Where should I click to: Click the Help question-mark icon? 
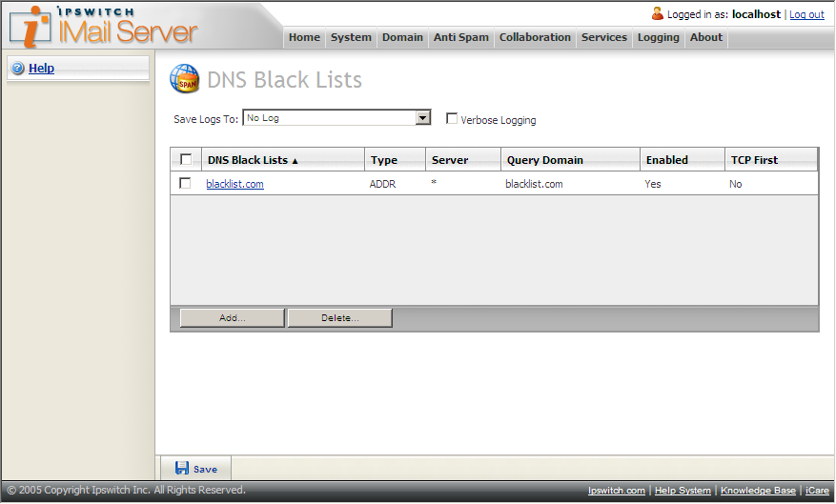pyautogui.click(x=18, y=69)
